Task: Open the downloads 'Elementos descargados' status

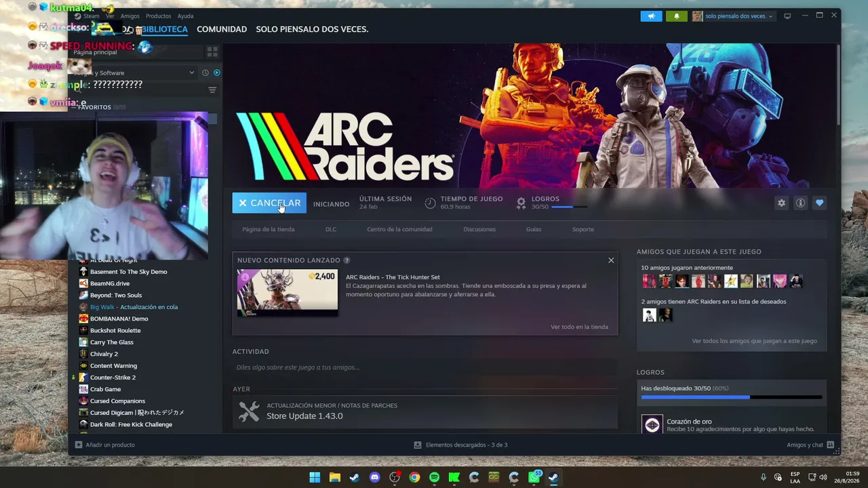Action: pos(460,445)
